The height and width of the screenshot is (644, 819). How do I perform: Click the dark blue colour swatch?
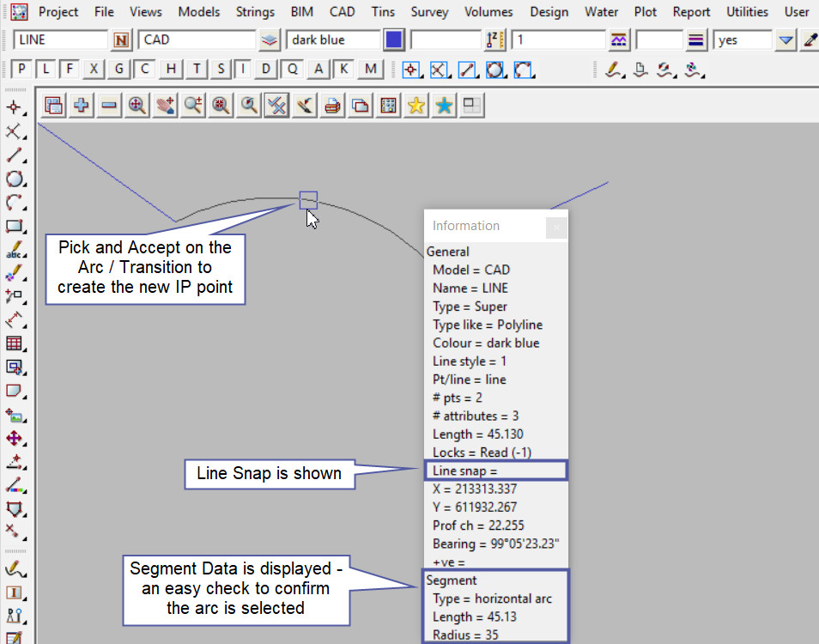click(x=394, y=40)
